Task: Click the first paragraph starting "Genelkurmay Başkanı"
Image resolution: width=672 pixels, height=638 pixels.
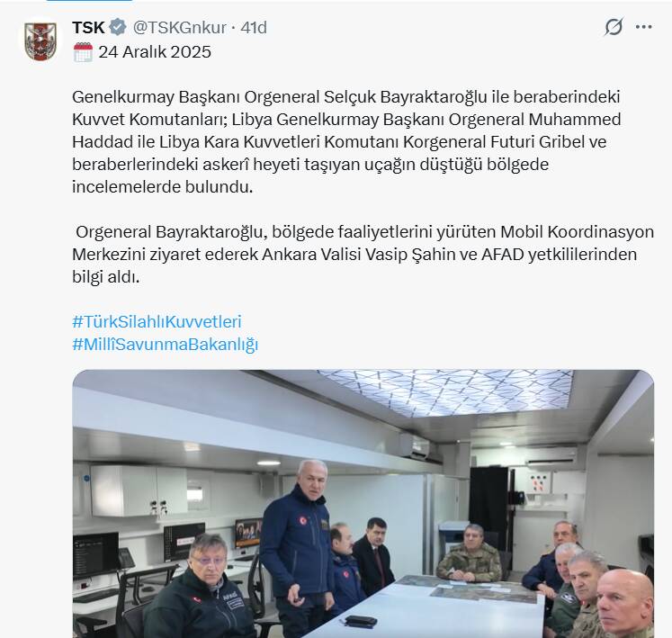Action: pos(346,142)
